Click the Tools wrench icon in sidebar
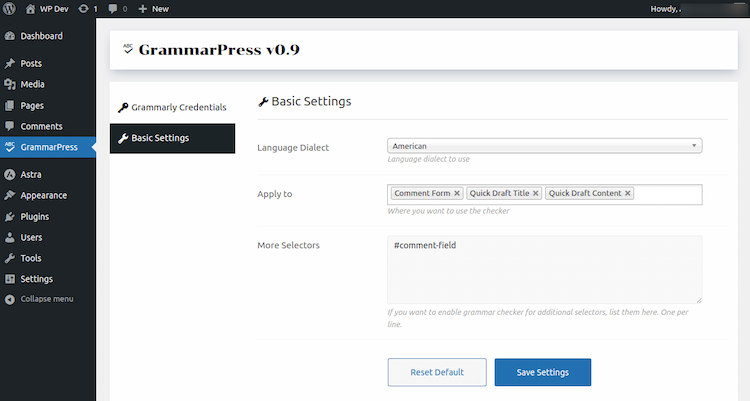 pyautogui.click(x=10, y=258)
